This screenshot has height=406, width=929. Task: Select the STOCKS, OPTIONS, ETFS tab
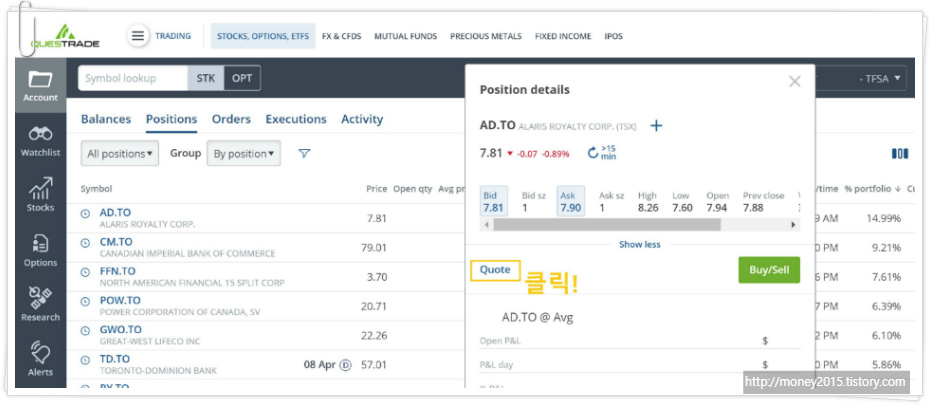point(263,36)
